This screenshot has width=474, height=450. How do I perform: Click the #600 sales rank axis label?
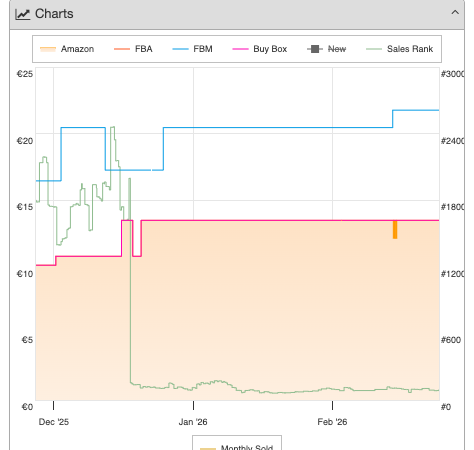pos(451,340)
